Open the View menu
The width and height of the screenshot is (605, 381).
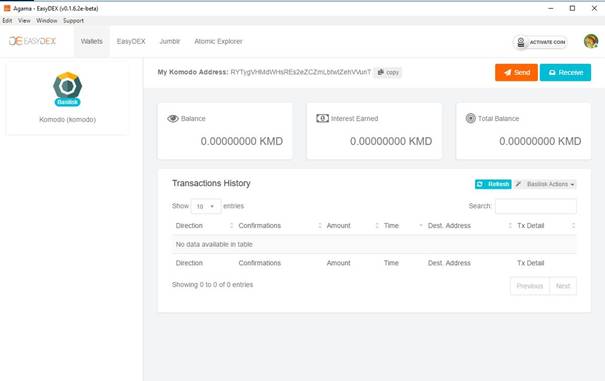(24, 21)
